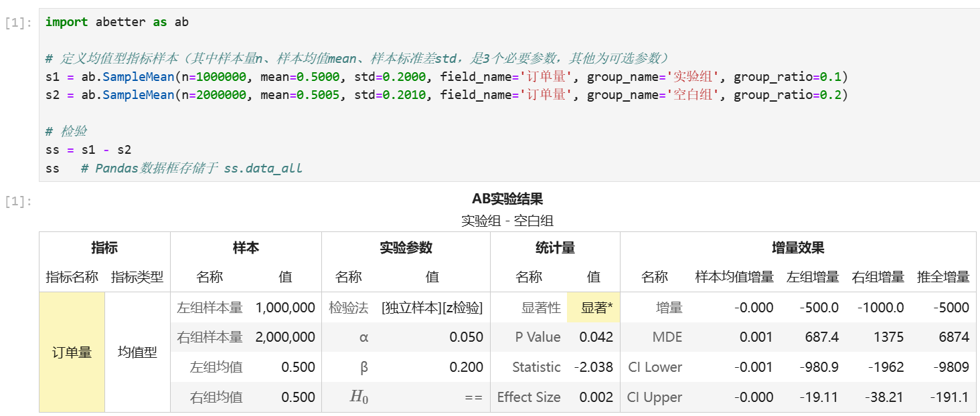Click the 'Effect Size' label
The image size is (980, 416).
coord(529,397)
